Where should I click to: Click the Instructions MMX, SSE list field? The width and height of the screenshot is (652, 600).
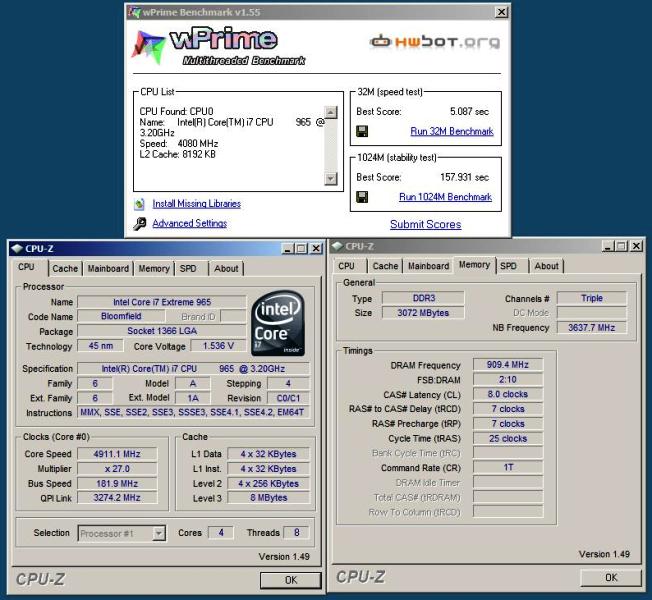193,412
